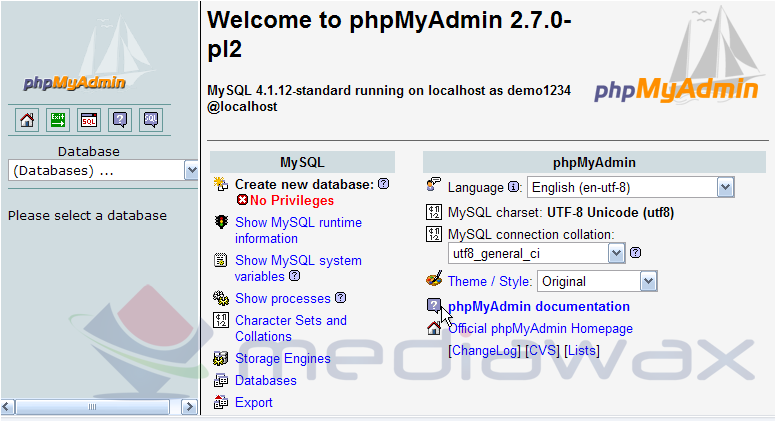Open the utf8_general_ci collation dropdown
Screen dimensions: 776x422
point(536,254)
